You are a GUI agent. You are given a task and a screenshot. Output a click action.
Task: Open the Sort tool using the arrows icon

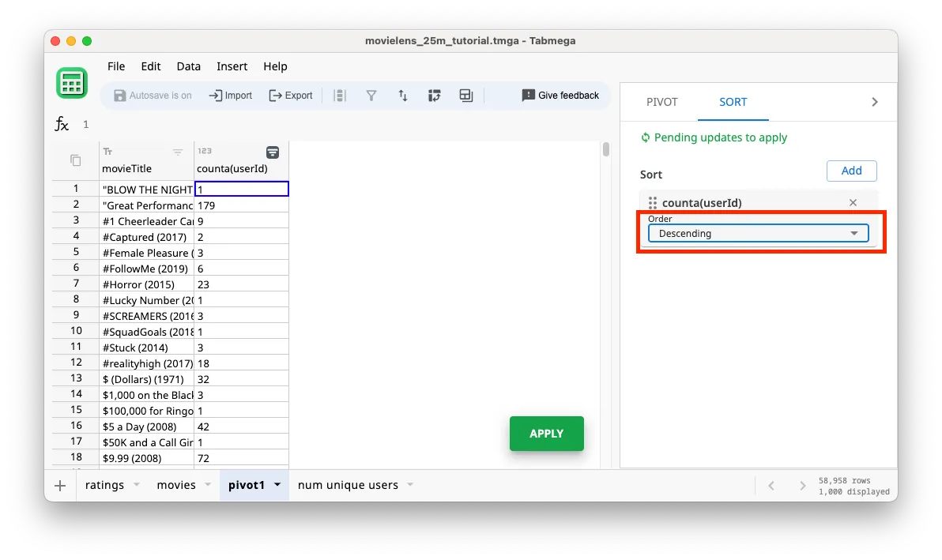tap(403, 95)
